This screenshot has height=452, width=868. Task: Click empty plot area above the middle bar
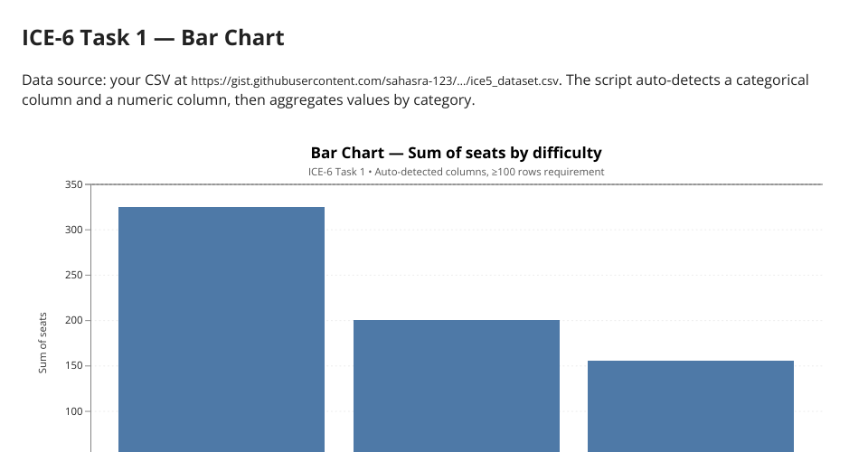pos(457,253)
